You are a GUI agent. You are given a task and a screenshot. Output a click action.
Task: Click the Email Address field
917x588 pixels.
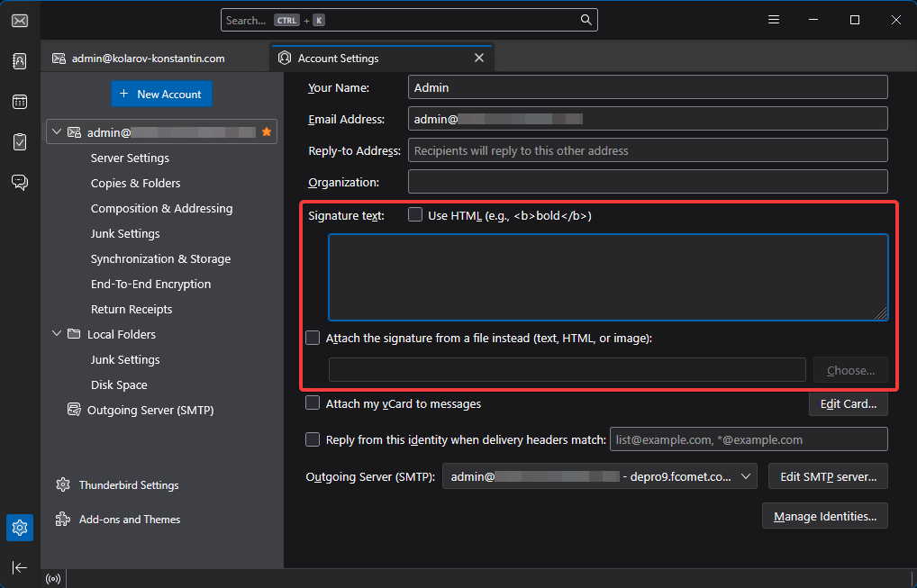click(x=648, y=119)
